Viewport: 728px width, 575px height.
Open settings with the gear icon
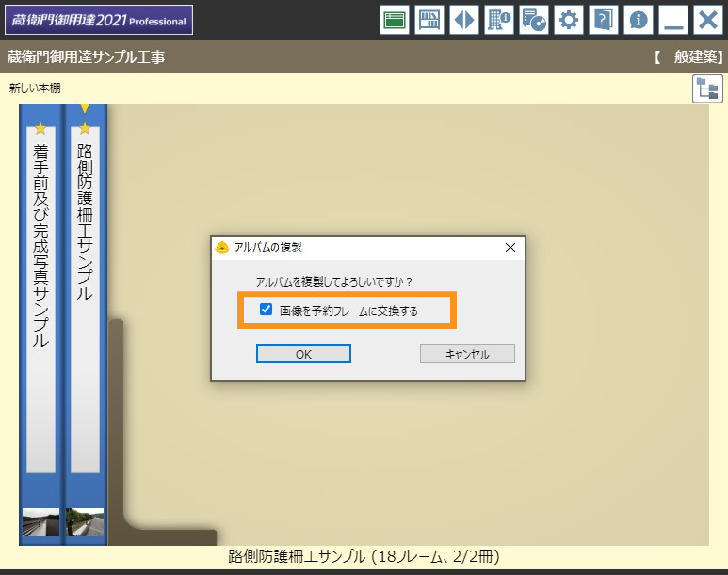pyautogui.click(x=568, y=20)
